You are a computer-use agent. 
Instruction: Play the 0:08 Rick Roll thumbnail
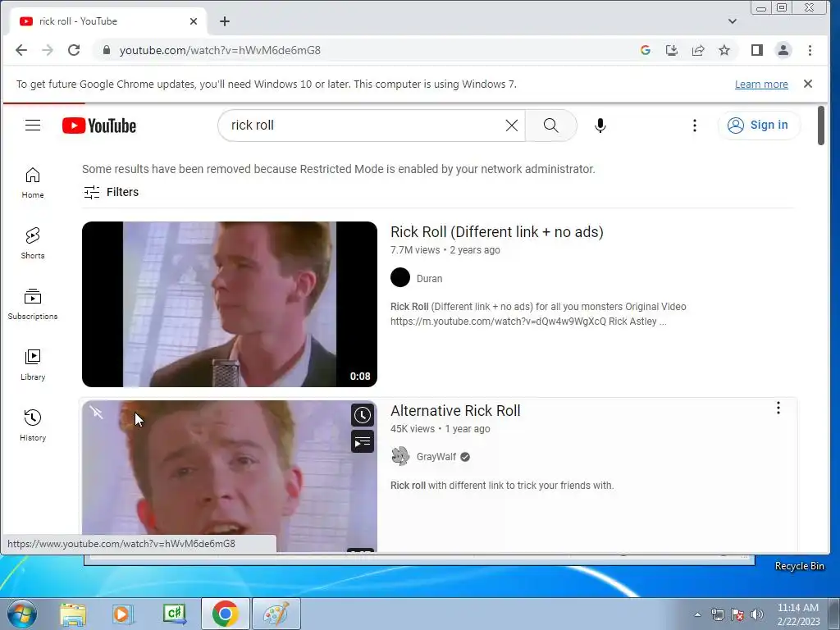click(x=230, y=304)
